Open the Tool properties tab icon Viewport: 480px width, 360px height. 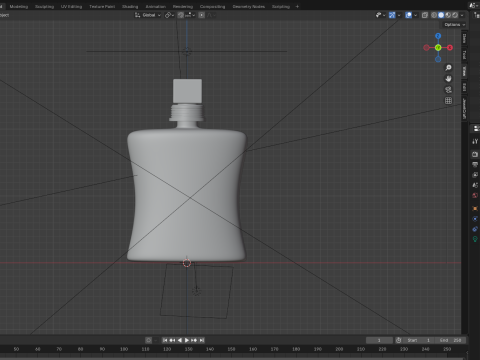[x=475, y=141]
